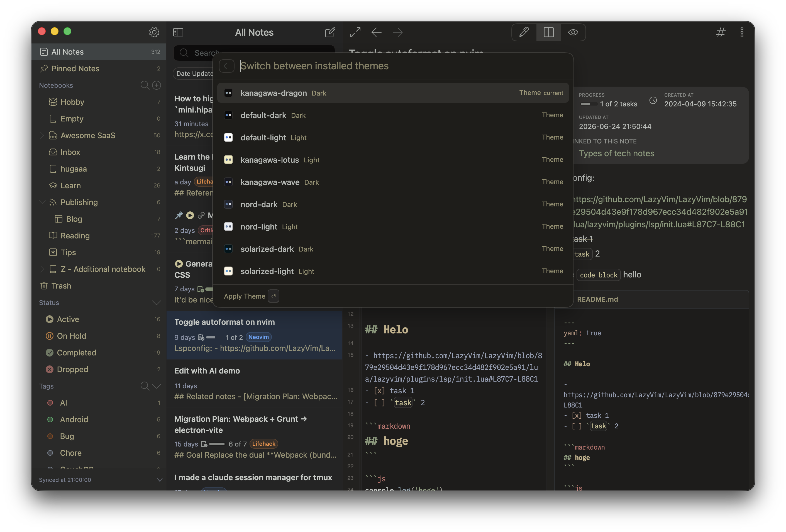Open Pinned Notes in sidebar
The width and height of the screenshot is (786, 532).
click(99, 68)
